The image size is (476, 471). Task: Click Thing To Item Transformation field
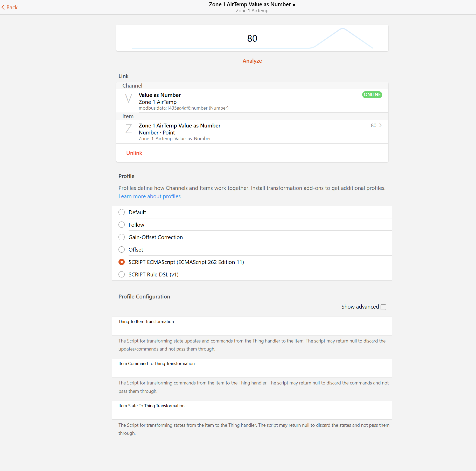[x=252, y=329]
